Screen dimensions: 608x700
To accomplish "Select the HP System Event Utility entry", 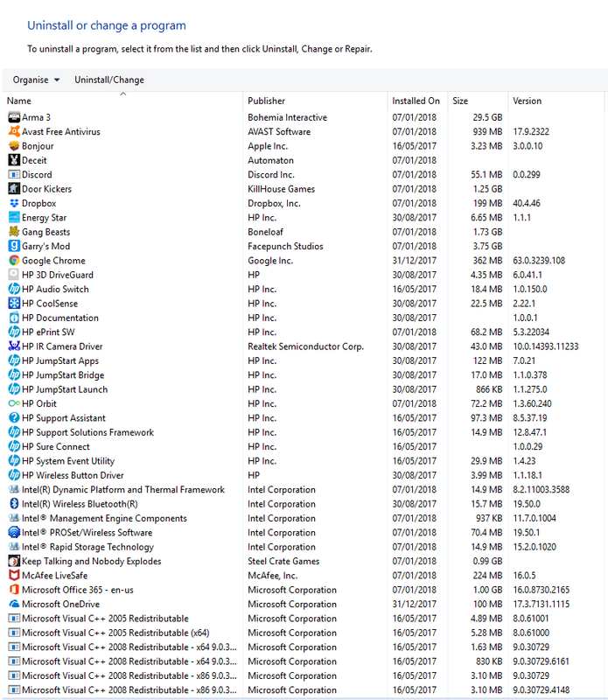I will click(x=304, y=461).
